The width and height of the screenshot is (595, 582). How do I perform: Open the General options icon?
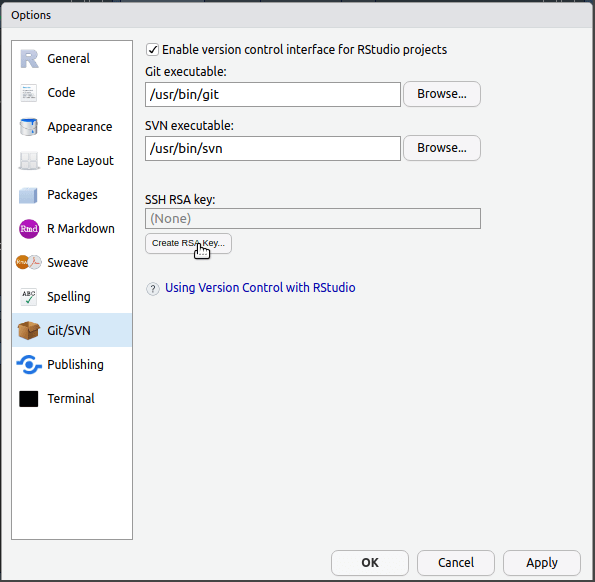29,59
